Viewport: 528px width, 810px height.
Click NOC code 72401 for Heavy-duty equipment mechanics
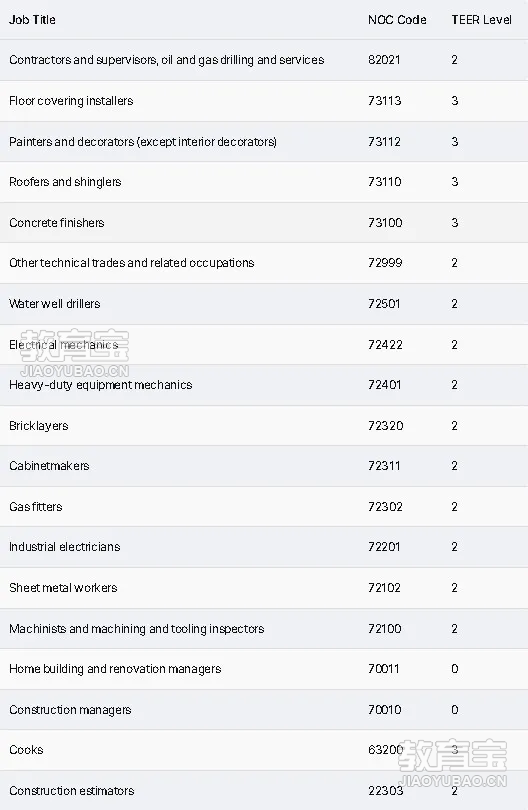pyautogui.click(x=384, y=385)
